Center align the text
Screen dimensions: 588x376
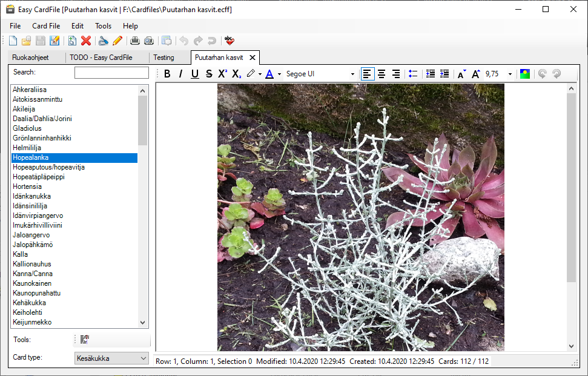382,74
